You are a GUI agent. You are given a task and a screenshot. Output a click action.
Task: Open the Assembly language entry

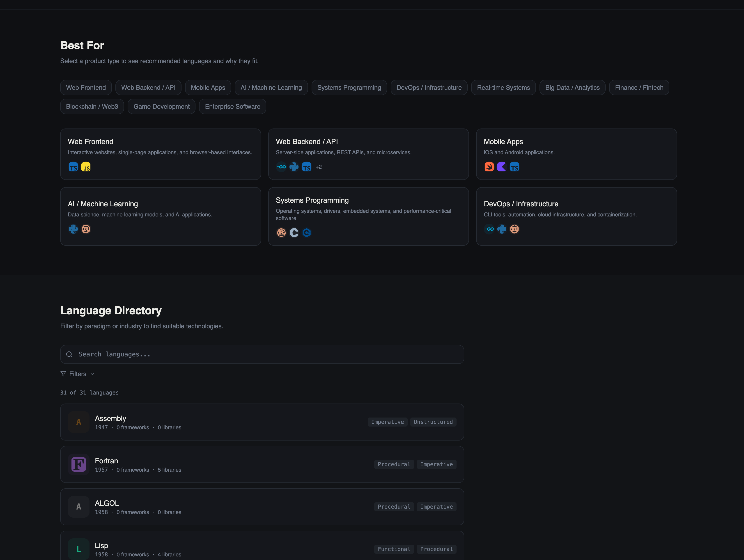click(262, 422)
